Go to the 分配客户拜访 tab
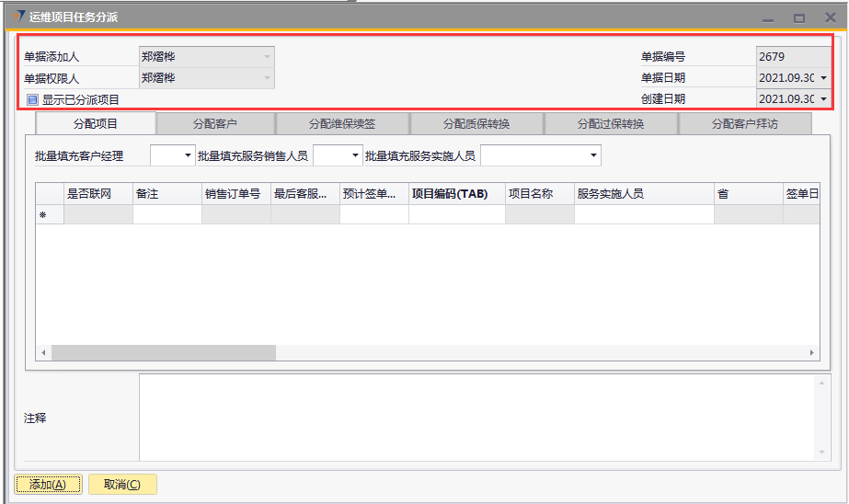Viewport: 849px width, 504px height. tap(744, 123)
